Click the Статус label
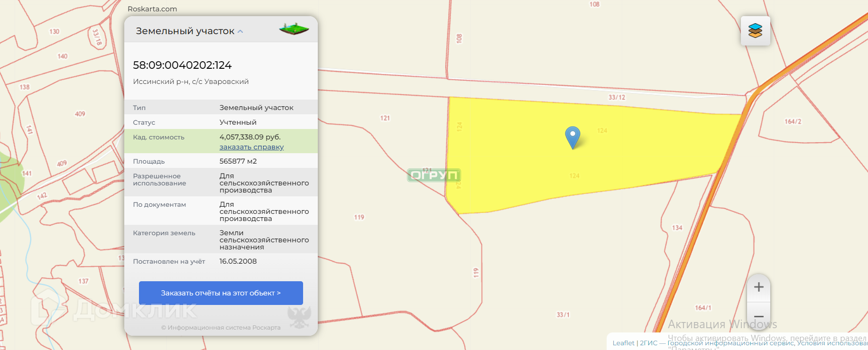868x350 pixels. 144,122
